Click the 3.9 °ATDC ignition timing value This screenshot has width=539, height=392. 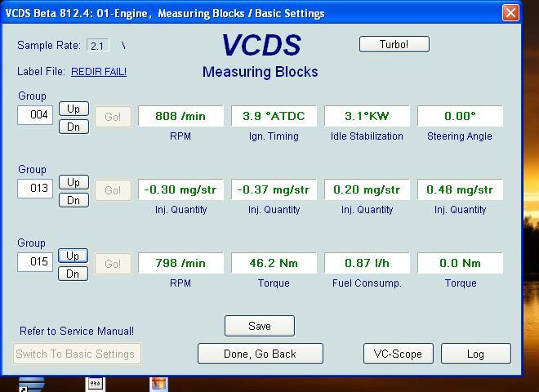274,116
